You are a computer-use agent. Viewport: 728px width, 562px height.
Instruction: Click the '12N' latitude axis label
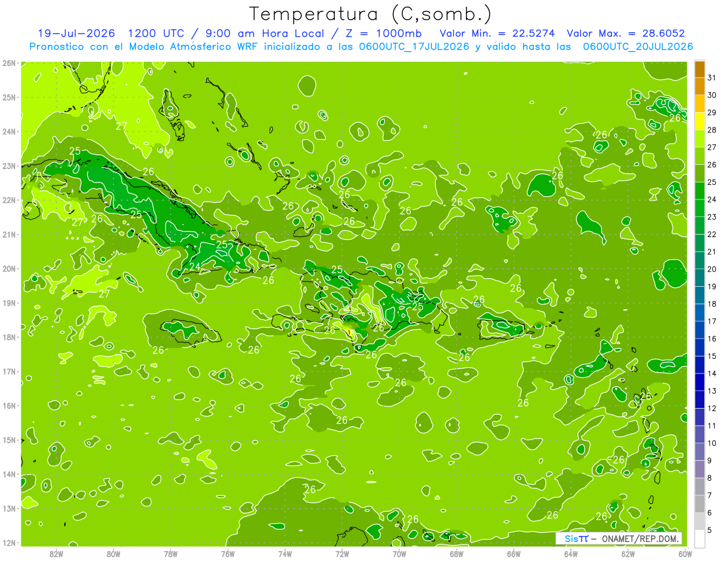click(8, 543)
